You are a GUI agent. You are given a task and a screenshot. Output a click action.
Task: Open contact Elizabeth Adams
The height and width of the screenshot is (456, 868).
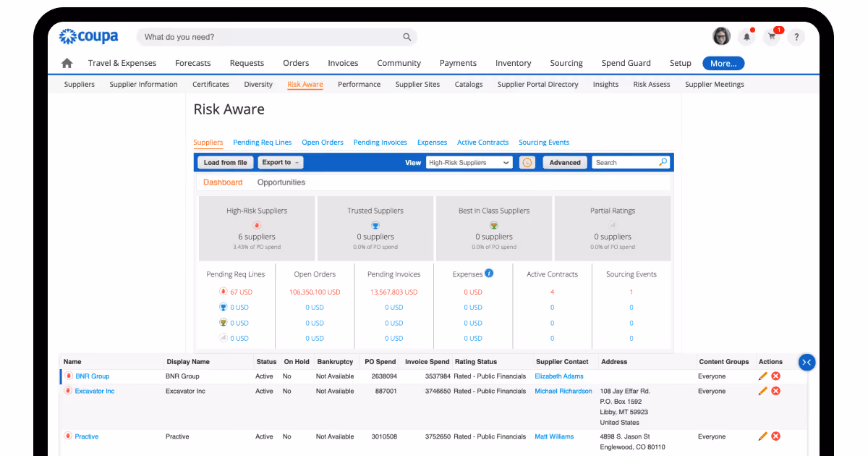click(x=559, y=376)
